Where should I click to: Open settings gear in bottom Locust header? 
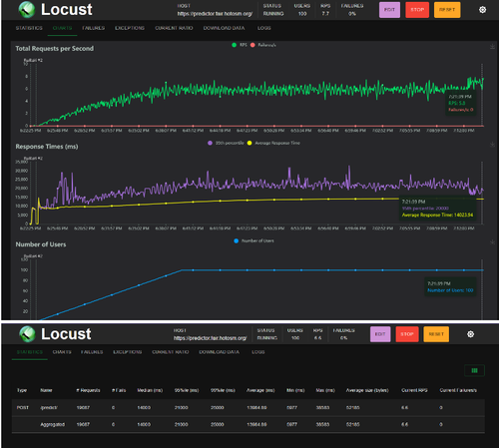pyautogui.click(x=470, y=334)
